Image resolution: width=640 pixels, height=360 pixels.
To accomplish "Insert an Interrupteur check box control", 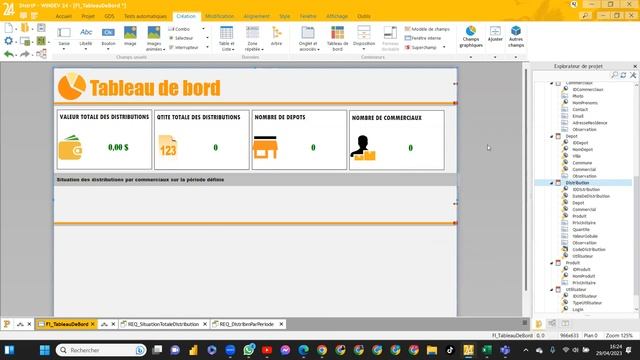I will 183,47.
